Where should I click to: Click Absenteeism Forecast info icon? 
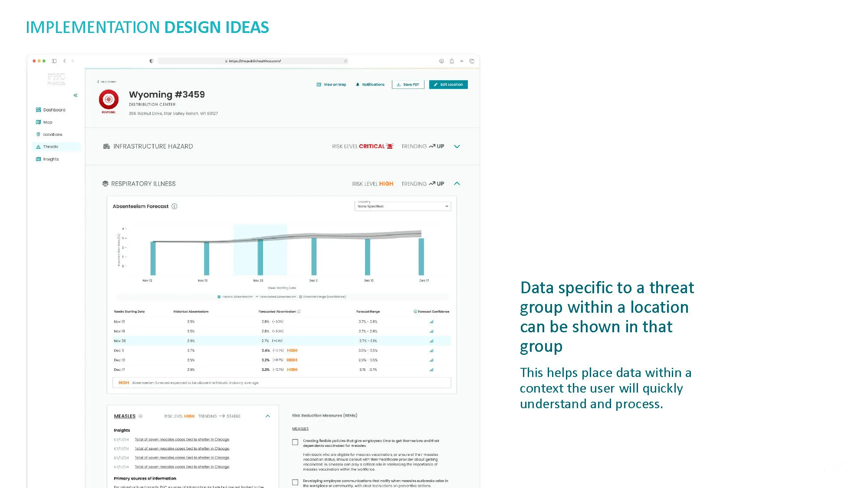click(x=174, y=206)
